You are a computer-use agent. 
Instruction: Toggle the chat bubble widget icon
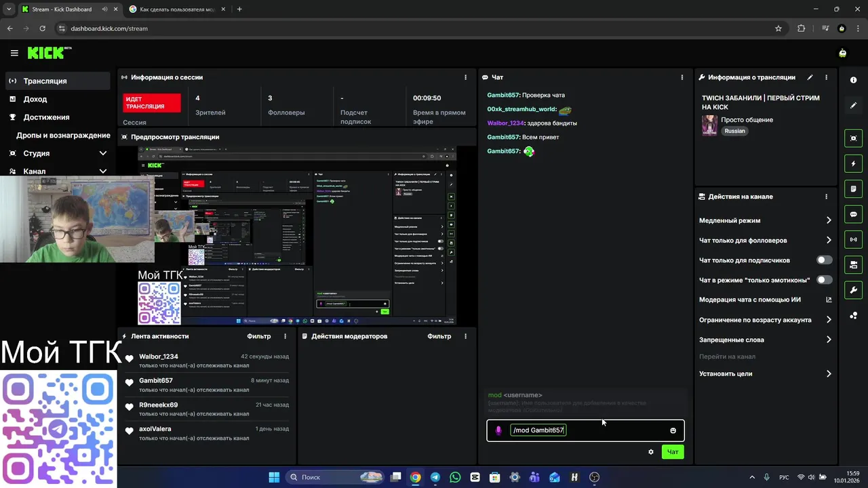click(x=853, y=214)
